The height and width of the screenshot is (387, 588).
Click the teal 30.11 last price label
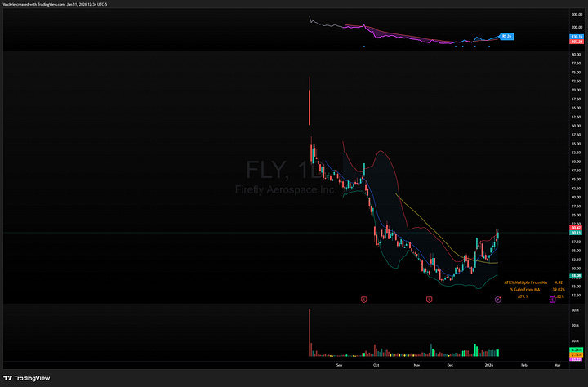[576, 233]
